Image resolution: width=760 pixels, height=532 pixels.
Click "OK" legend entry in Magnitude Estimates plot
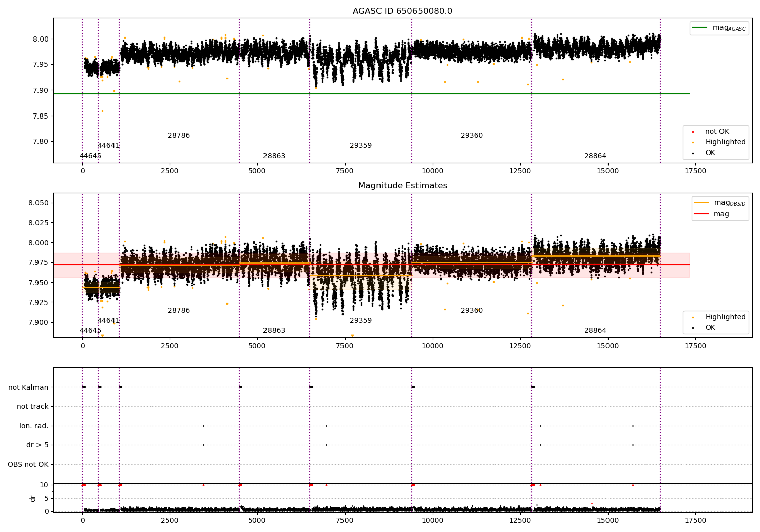tap(704, 328)
